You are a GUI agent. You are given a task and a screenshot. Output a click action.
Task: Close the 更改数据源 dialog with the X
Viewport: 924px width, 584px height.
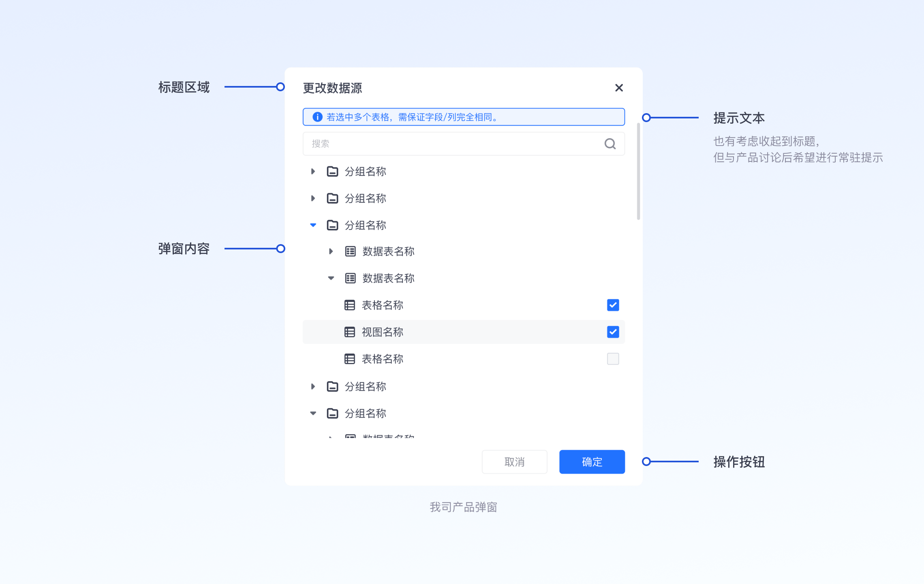pos(618,88)
